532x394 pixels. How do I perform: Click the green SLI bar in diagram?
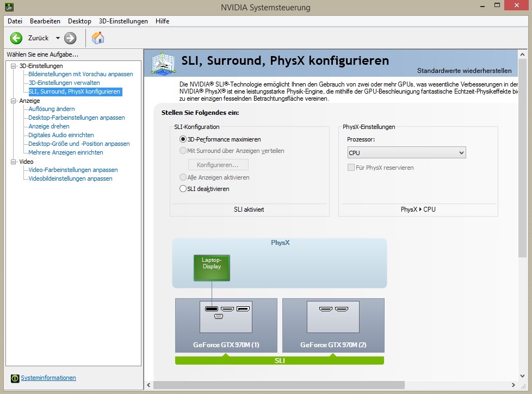click(x=280, y=360)
